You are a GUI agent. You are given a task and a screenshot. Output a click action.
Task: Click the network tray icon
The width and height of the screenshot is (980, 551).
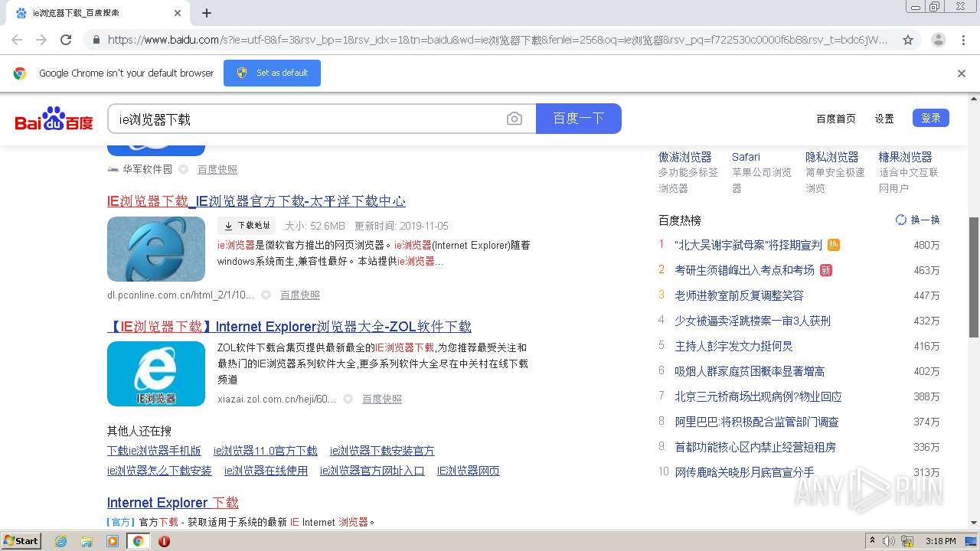907,541
